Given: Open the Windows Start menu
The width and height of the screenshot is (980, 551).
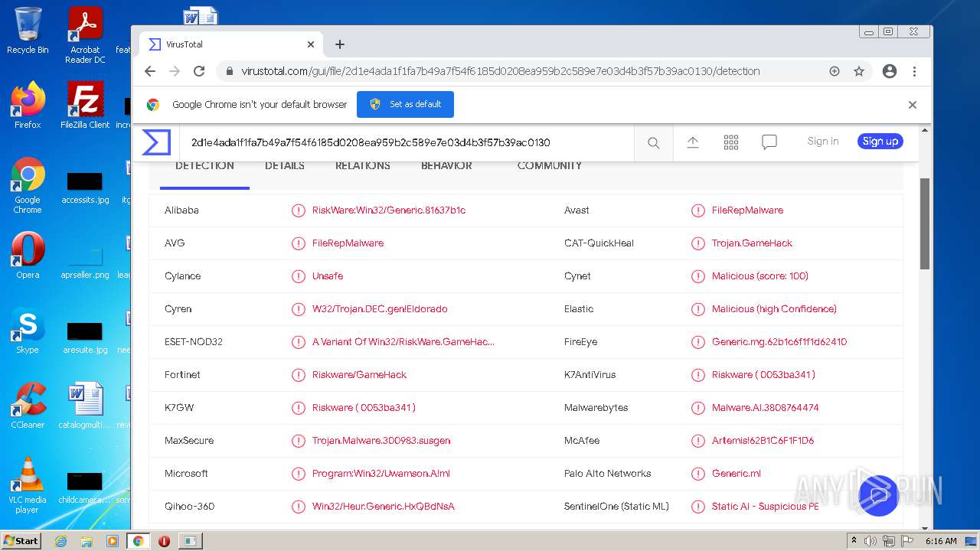Looking at the screenshot, I should 21,541.
